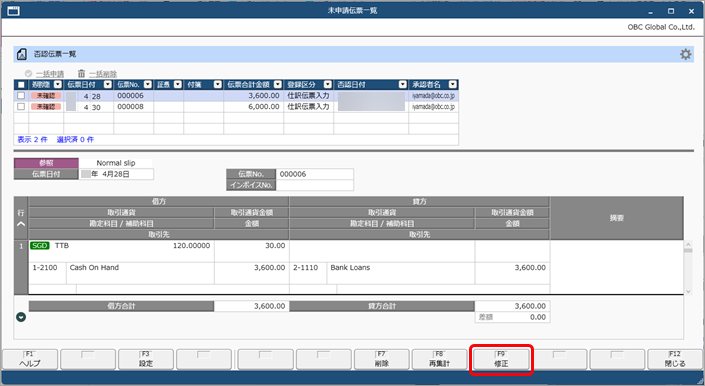Open the 付箋 column filter dropdown
The height and width of the screenshot is (386, 705).
pos(218,84)
